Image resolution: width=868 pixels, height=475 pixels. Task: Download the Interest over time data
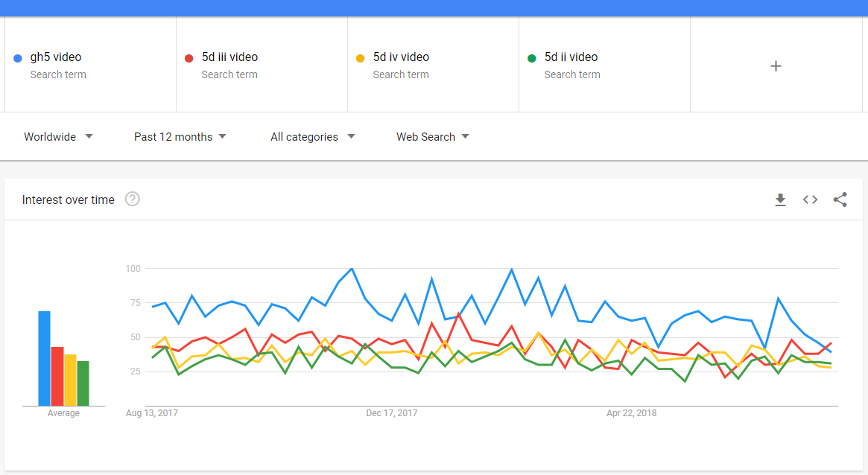[x=780, y=200]
